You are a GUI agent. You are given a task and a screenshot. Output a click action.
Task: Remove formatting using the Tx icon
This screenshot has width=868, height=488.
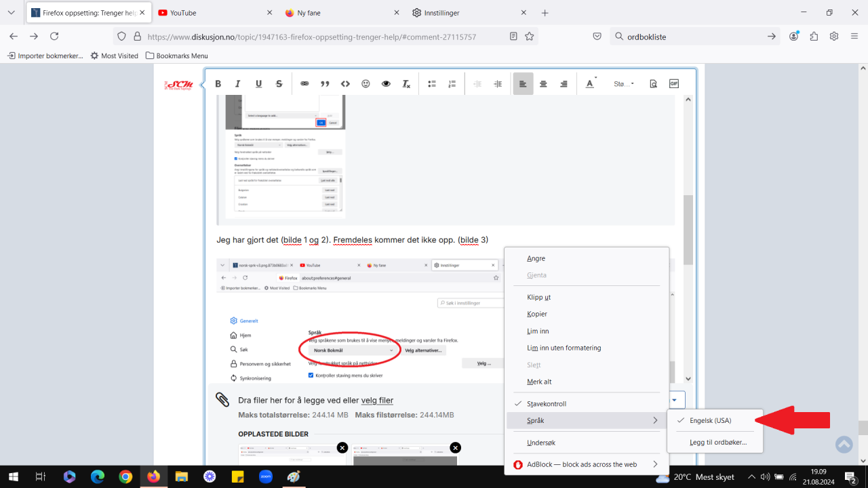pos(406,83)
